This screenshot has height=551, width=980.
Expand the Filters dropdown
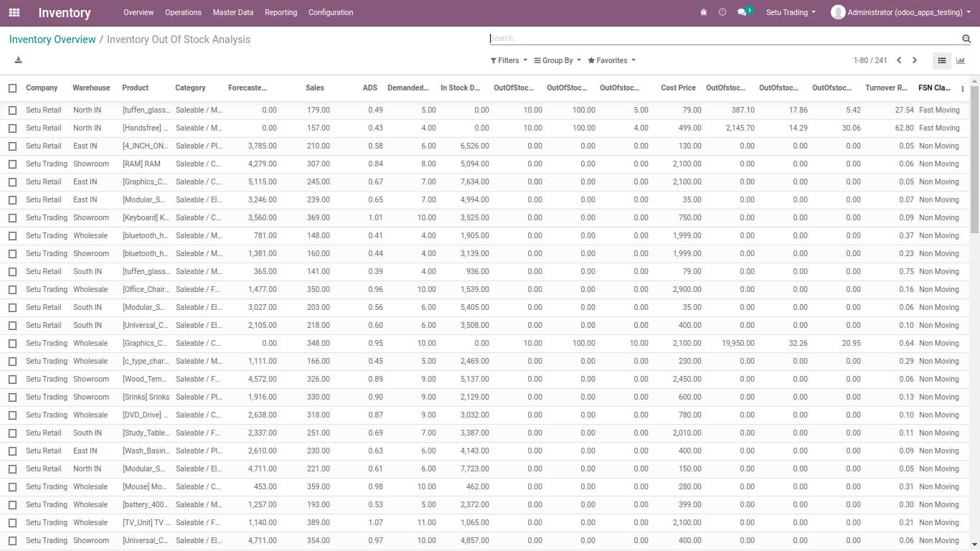tap(509, 60)
